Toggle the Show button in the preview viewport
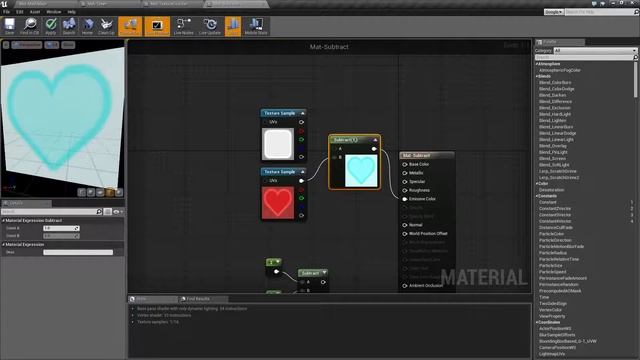Screen dimensions: 640x360 click(68, 45)
